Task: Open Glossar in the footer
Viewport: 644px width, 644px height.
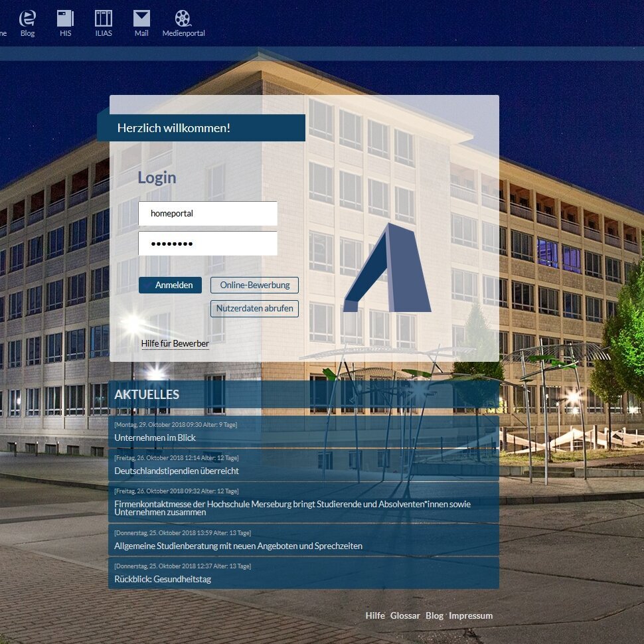Action: click(405, 616)
